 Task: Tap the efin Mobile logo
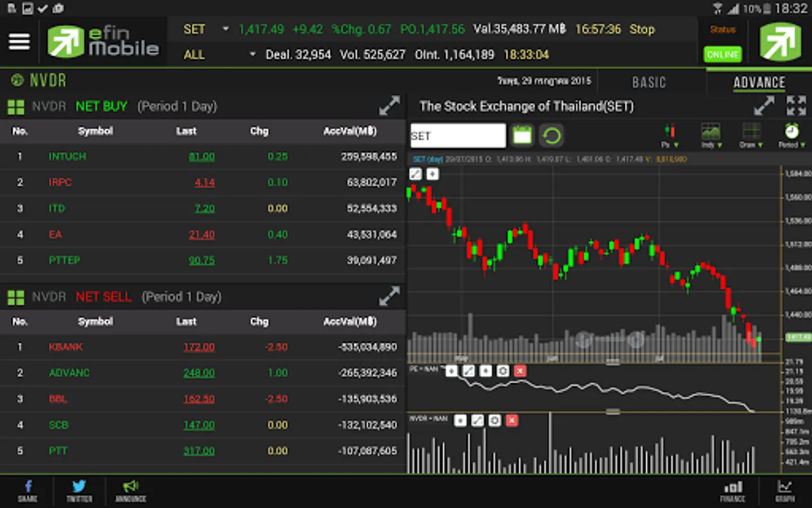103,42
